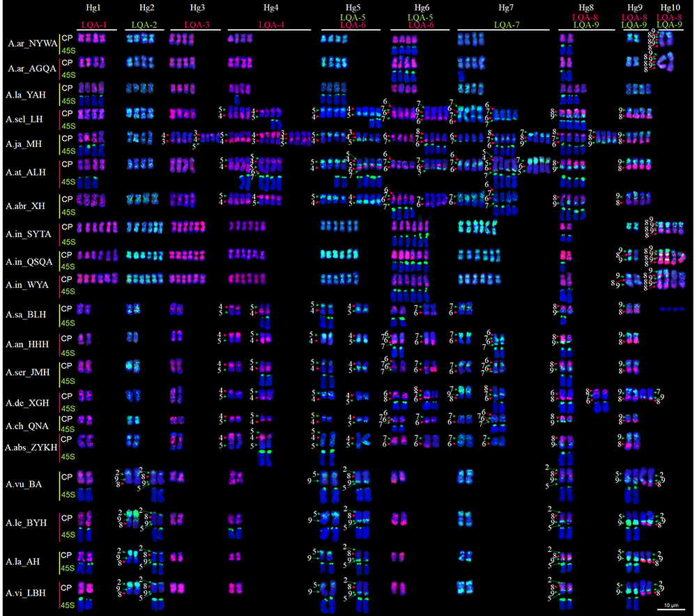Select the A.ar_AGQA row label

pyautogui.click(x=32, y=68)
